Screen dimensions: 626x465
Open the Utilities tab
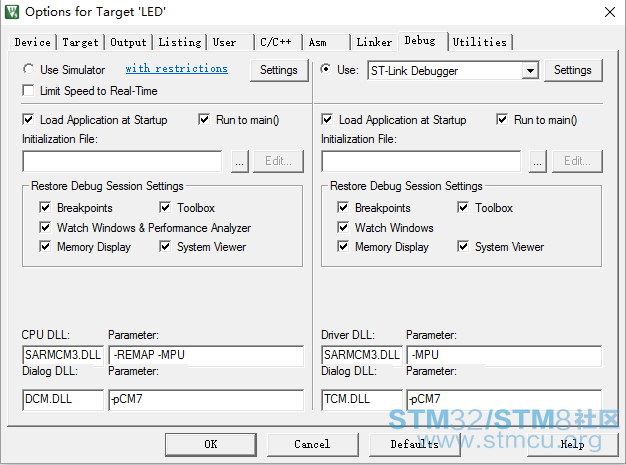480,42
